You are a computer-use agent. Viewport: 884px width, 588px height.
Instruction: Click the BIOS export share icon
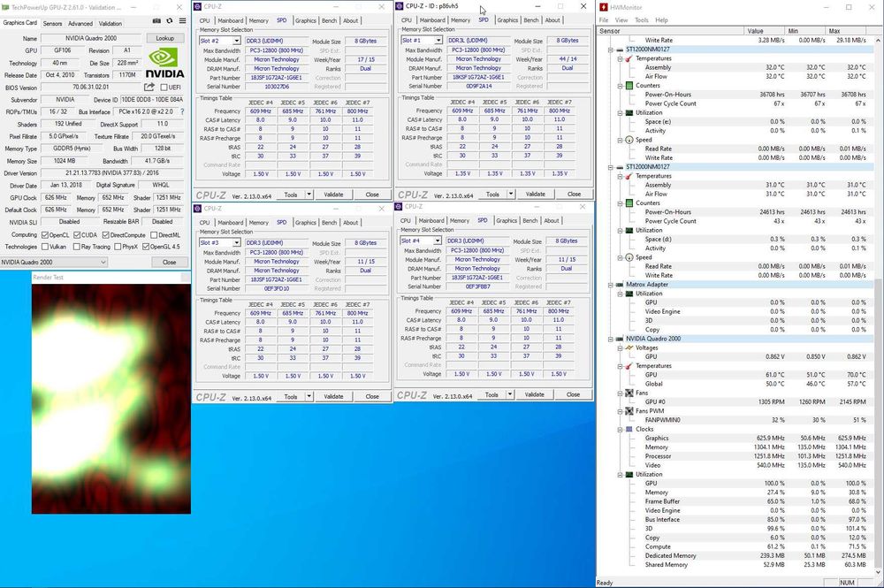click(149, 87)
